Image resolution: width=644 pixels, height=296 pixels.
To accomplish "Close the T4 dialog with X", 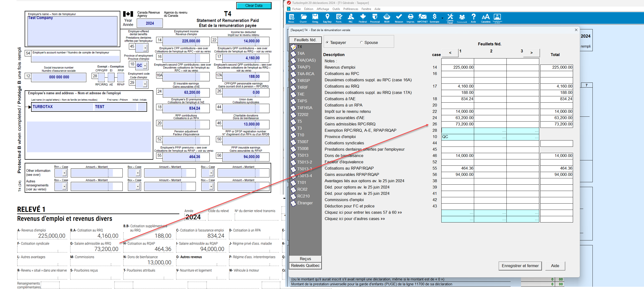I will 576,30.
